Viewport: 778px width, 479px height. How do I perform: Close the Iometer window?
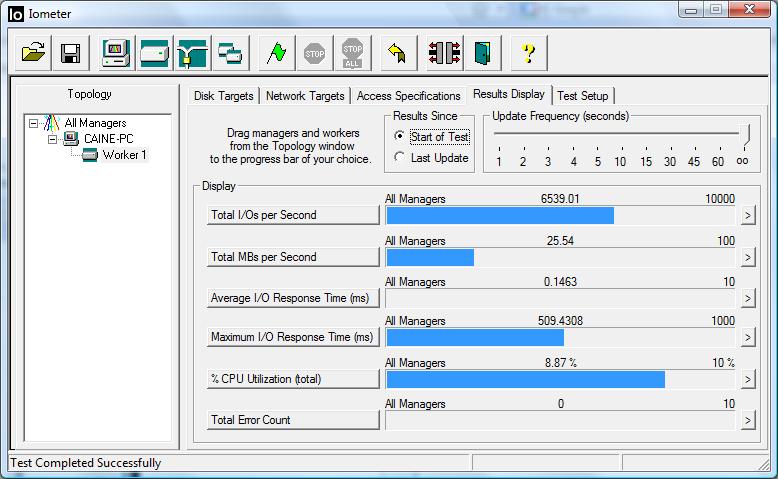[749, 9]
